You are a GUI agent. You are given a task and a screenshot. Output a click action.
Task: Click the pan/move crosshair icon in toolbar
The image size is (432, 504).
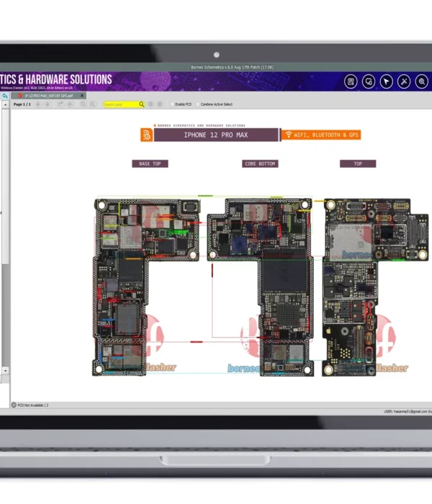coord(70,104)
